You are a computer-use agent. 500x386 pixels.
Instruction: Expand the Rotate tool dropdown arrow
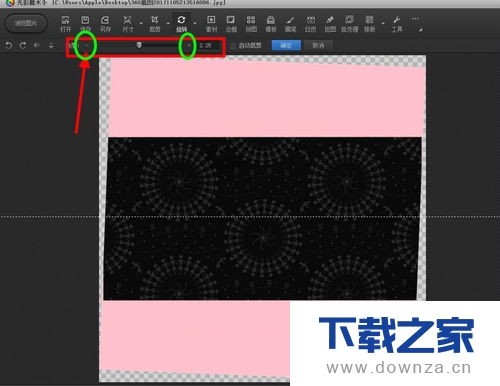(x=195, y=23)
